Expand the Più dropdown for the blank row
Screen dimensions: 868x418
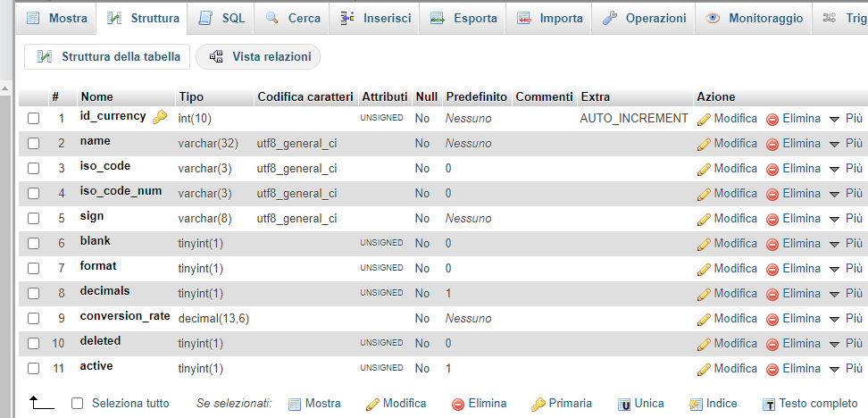(845, 243)
